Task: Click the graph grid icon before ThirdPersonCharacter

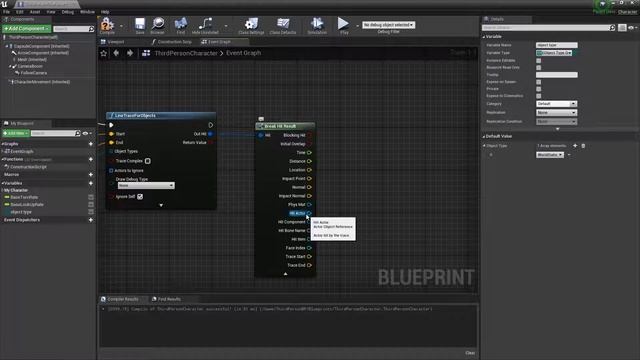Action: [x=146, y=53]
